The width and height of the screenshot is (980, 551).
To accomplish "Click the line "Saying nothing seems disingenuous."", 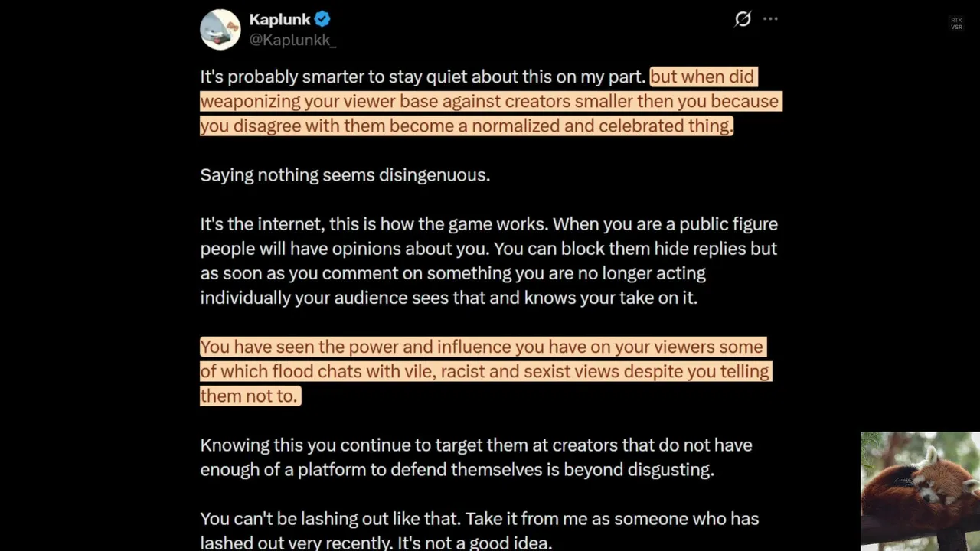I will coord(345,174).
